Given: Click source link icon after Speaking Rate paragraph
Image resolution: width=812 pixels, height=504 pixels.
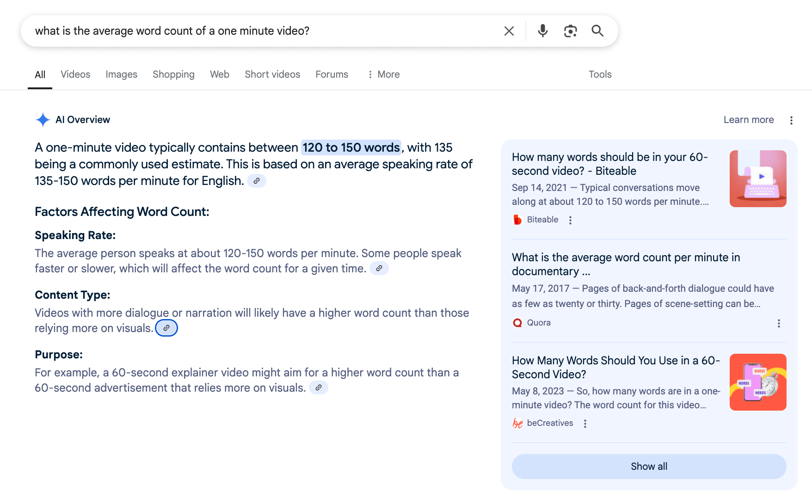Looking at the screenshot, I should [x=379, y=268].
